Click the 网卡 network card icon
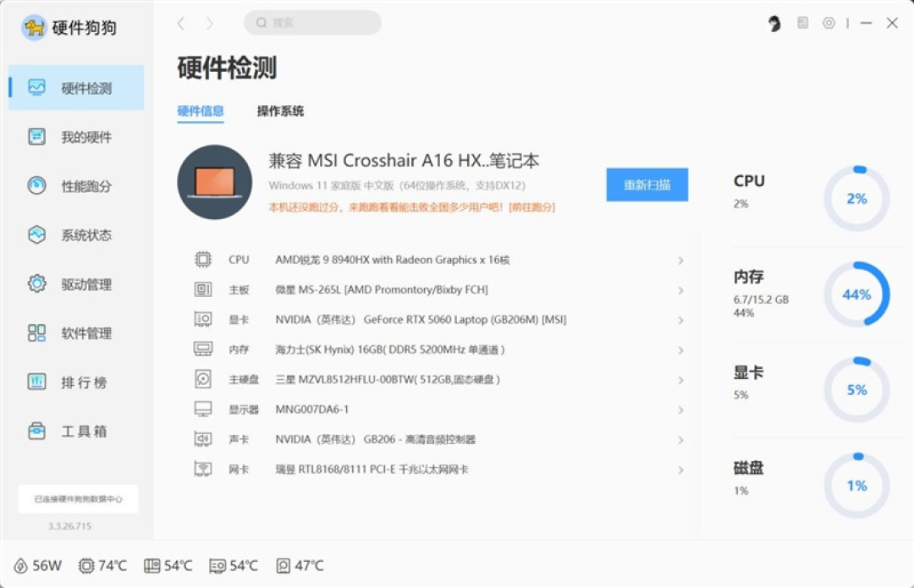Image resolution: width=914 pixels, height=588 pixels. pyautogui.click(x=203, y=469)
